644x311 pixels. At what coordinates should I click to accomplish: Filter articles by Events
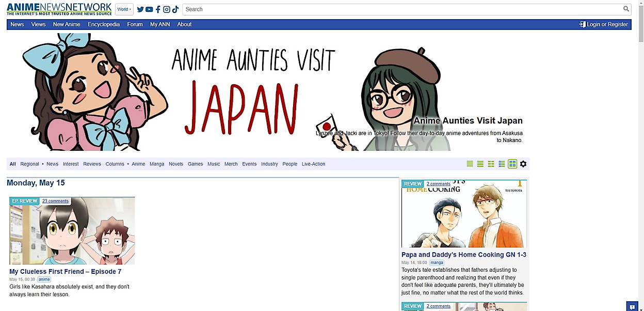[x=249, y=164]
